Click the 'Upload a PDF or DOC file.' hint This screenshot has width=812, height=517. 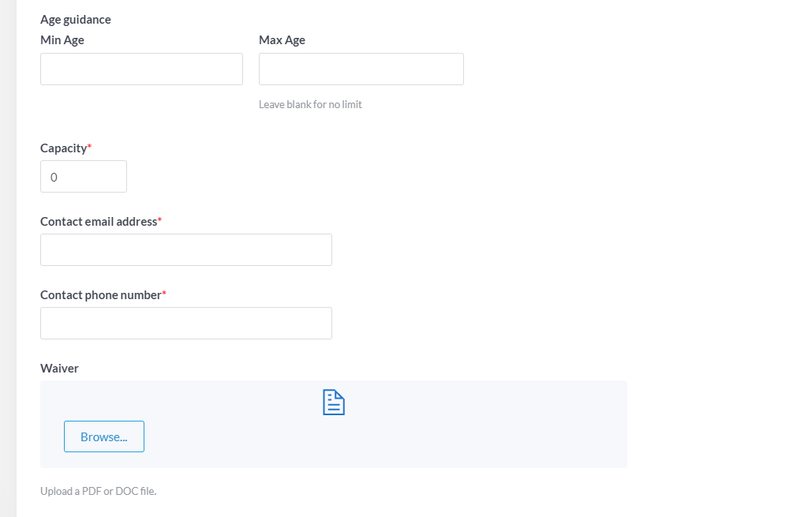[99, 491]
